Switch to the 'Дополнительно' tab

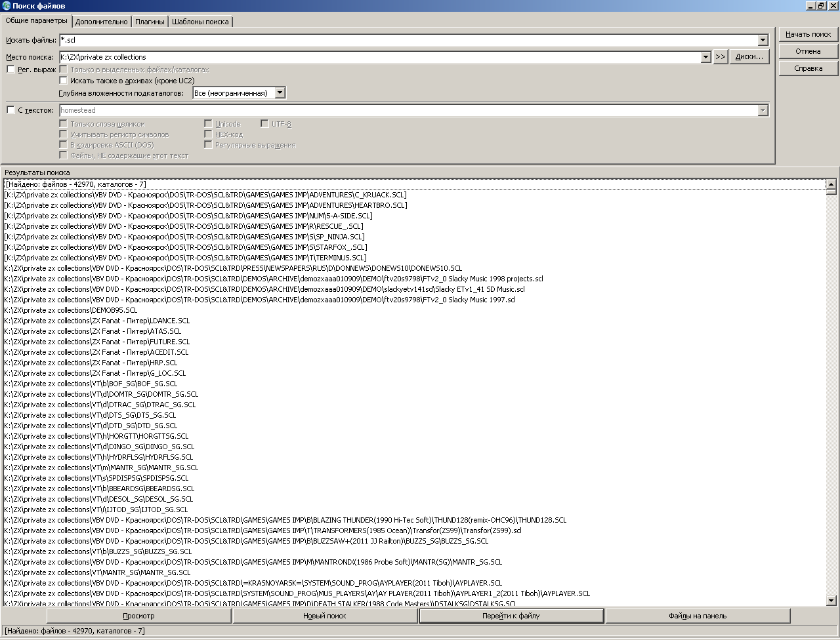[x=102, y=22]
